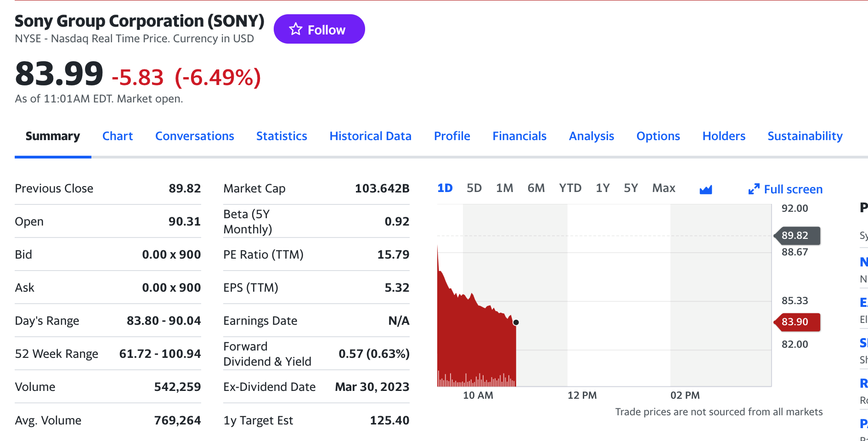Click Forward Dividend value 0.57 (0.63%)

(x=374, y=354)
